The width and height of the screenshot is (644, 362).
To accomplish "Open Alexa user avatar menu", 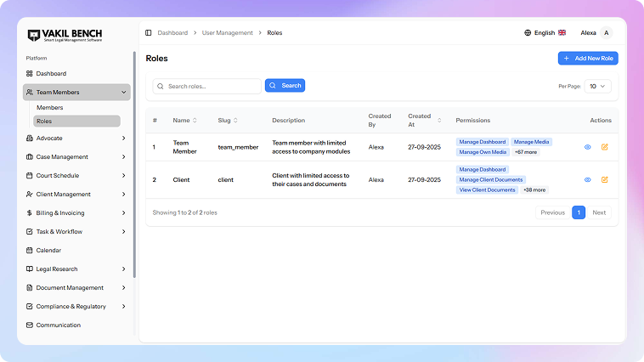I will click(x=606, y=33).
